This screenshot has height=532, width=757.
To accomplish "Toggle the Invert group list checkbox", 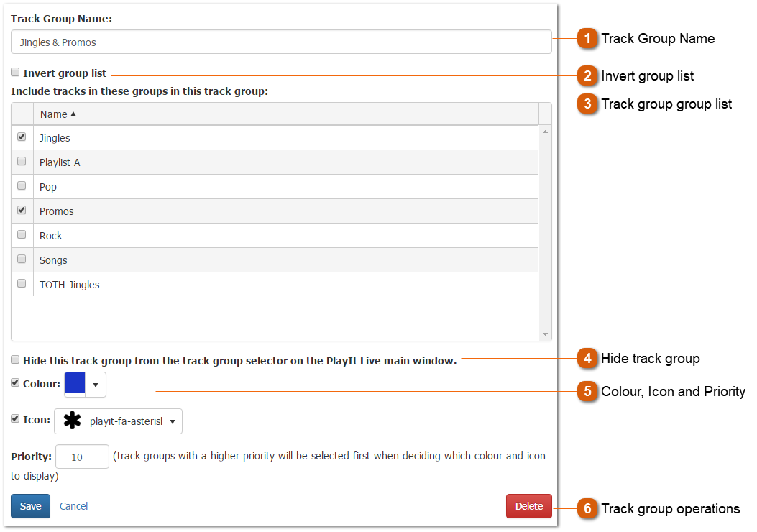I will point(14,72).
